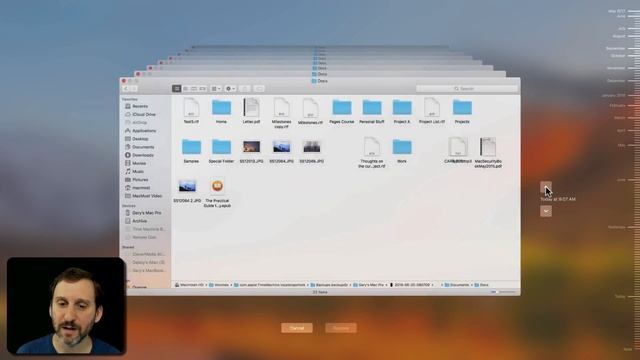This screenshot has height=360, width=640.
Task: Click the Finder forward arrow
Action: tap(134, 89)
